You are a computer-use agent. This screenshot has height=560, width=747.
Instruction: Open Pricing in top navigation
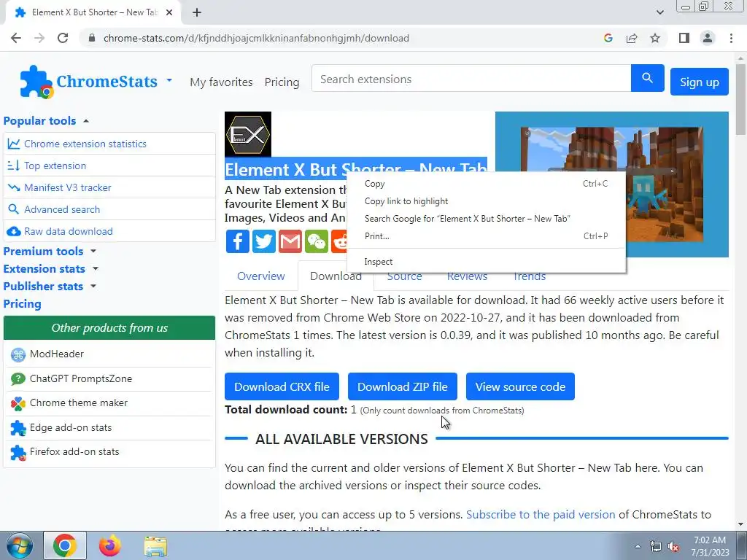click(x=282, y=82)
